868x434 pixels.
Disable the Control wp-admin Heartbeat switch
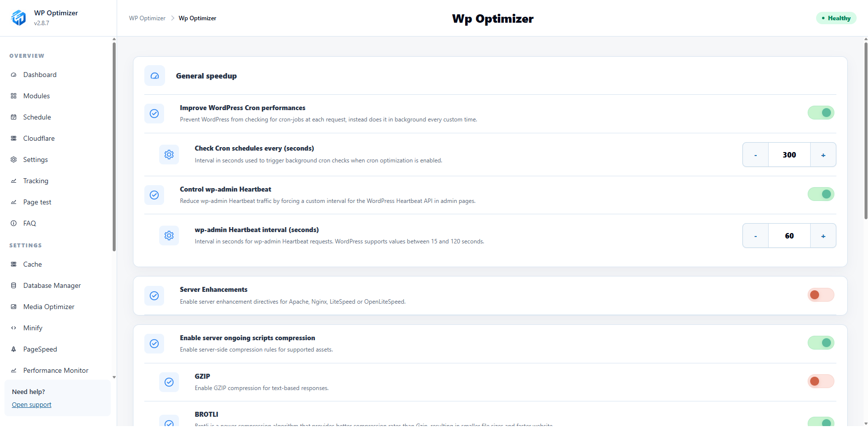821,195
